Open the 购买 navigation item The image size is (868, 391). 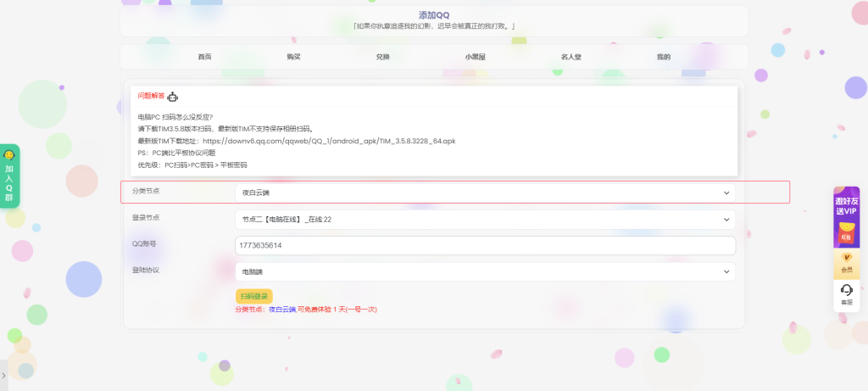(294, 57)
